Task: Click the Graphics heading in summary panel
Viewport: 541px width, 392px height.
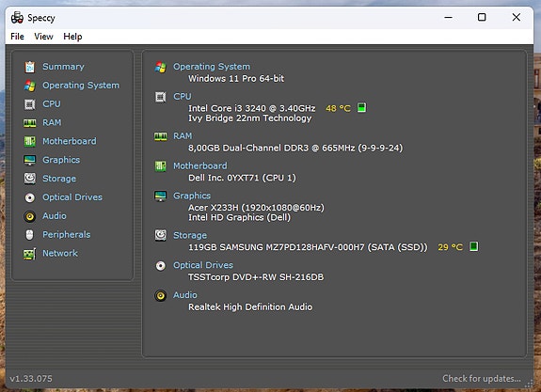Action: tap(192, 196)
